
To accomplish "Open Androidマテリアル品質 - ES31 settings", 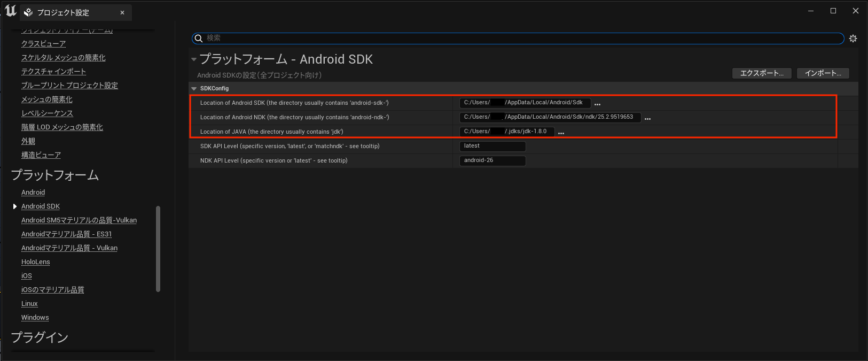I will pos(67,234).
